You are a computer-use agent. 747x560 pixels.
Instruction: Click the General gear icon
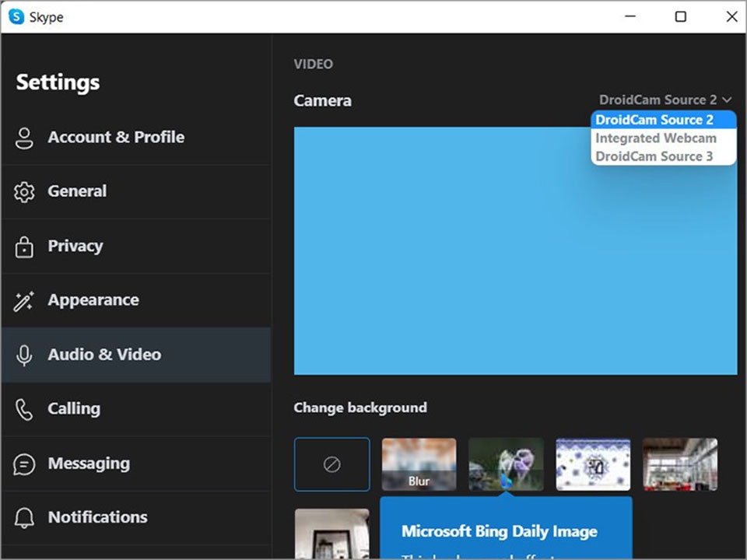click(25, 192)
